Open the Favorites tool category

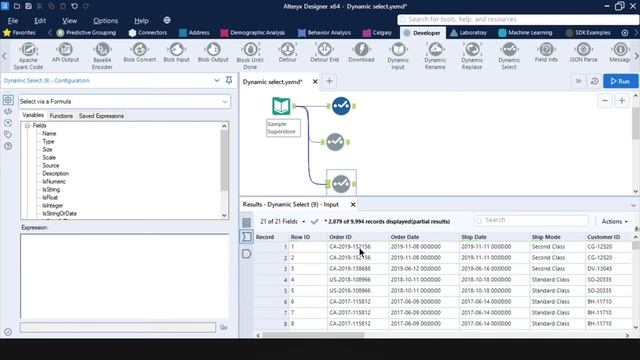(19, 33)
